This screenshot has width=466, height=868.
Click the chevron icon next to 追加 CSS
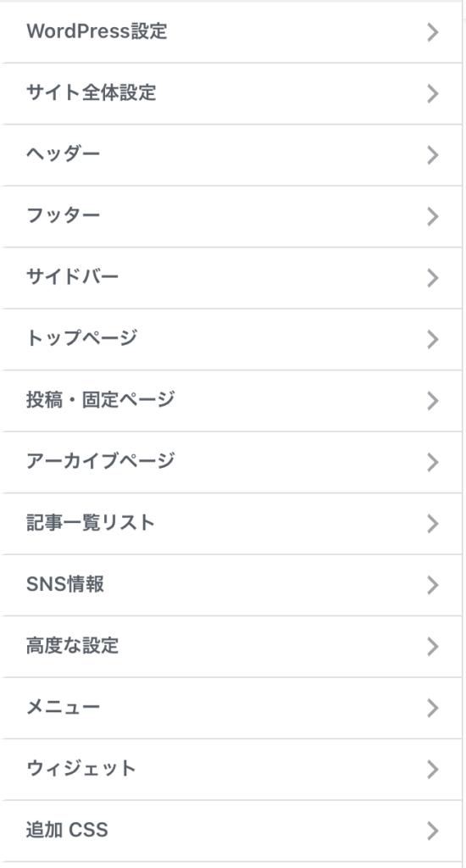tap(433, 831)
